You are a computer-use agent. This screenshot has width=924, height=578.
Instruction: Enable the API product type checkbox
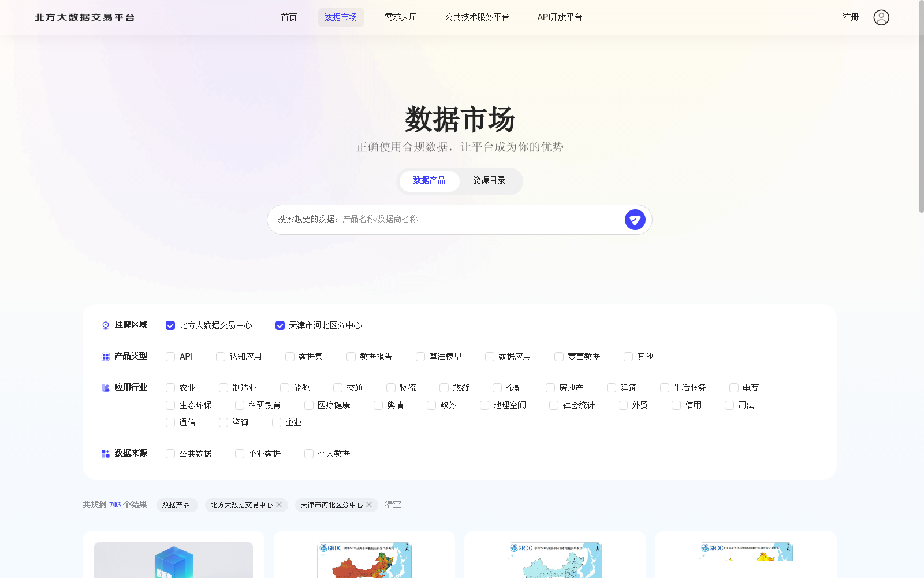point(170,357)
